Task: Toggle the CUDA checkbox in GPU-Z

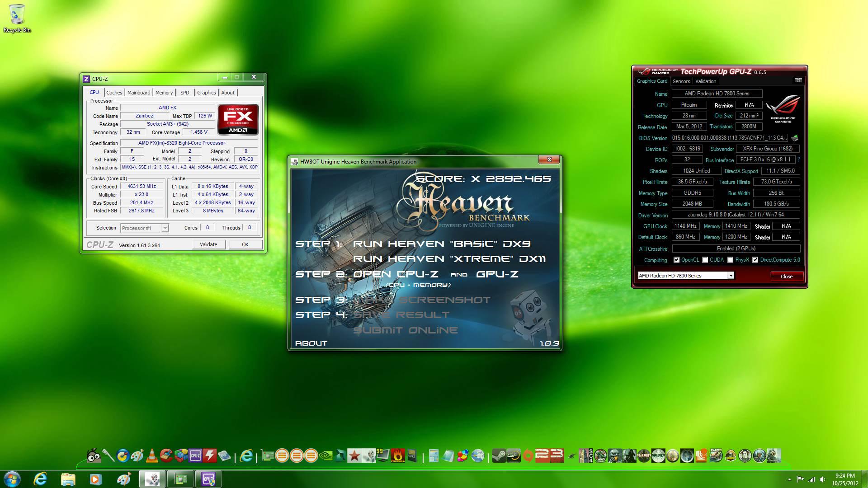Action: (705, 260)
